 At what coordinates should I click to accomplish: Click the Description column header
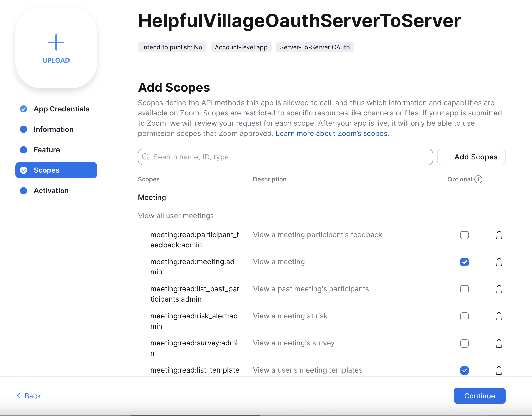270,179
